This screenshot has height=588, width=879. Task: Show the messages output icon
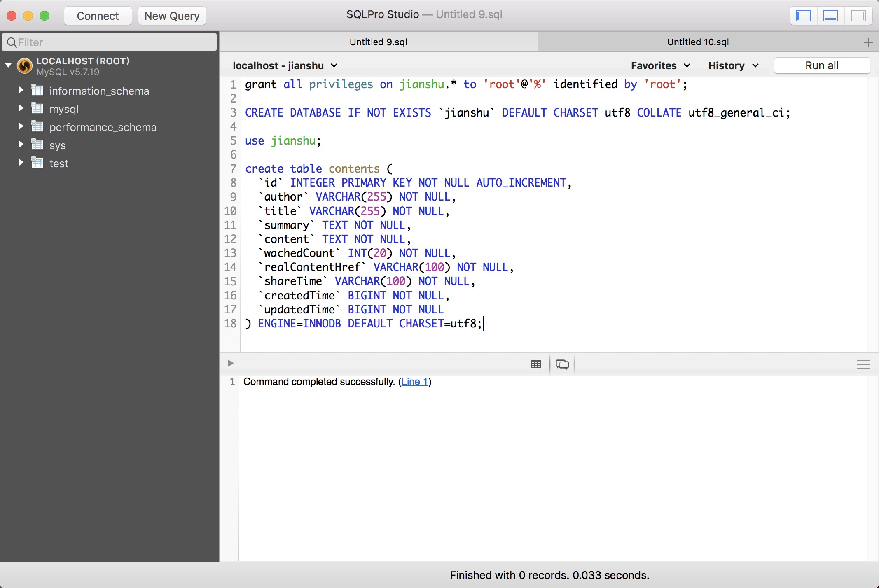[x=562, y=364]
